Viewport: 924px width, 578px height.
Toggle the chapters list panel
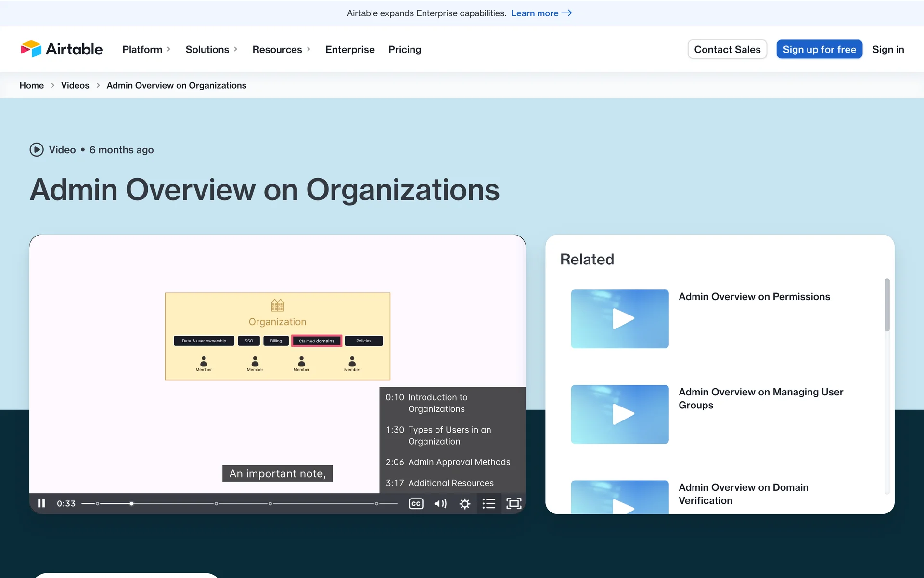pyautogui.click(x=489, y=503)
